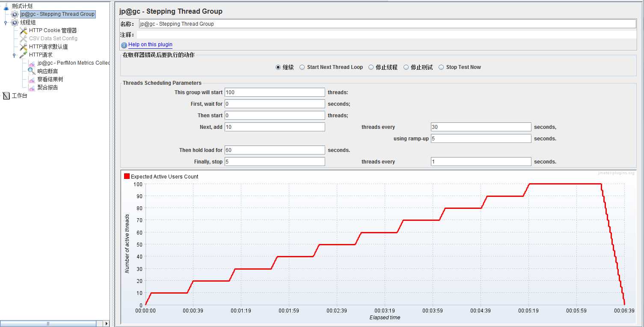
Task: Click the 察看结果树 listener icon
Action: 32,79
